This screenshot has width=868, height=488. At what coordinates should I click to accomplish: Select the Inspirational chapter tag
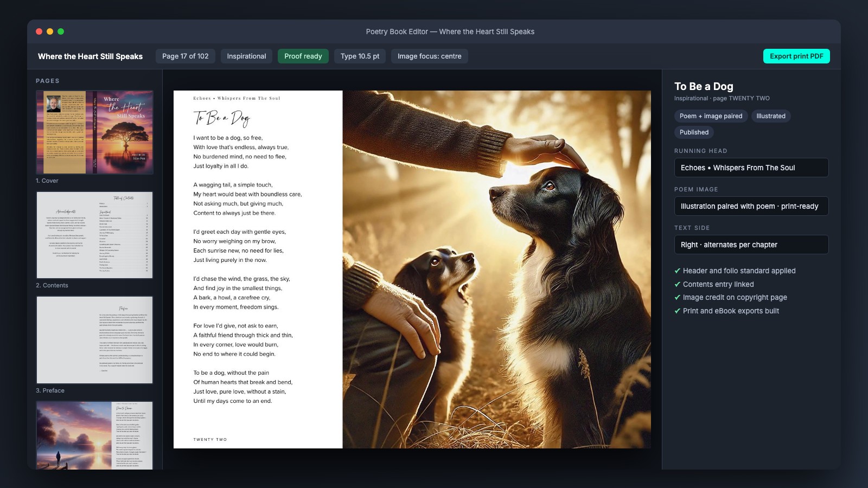pyautogui.click(x=246, y=56)
